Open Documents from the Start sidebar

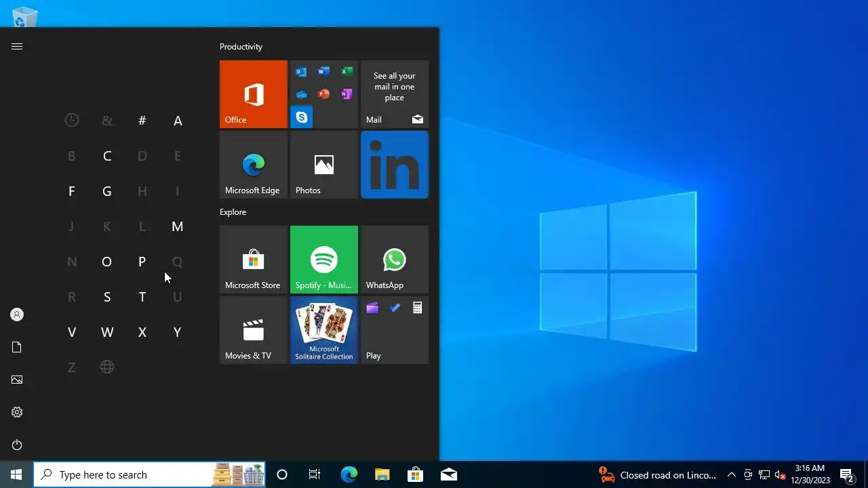point(17,347)
